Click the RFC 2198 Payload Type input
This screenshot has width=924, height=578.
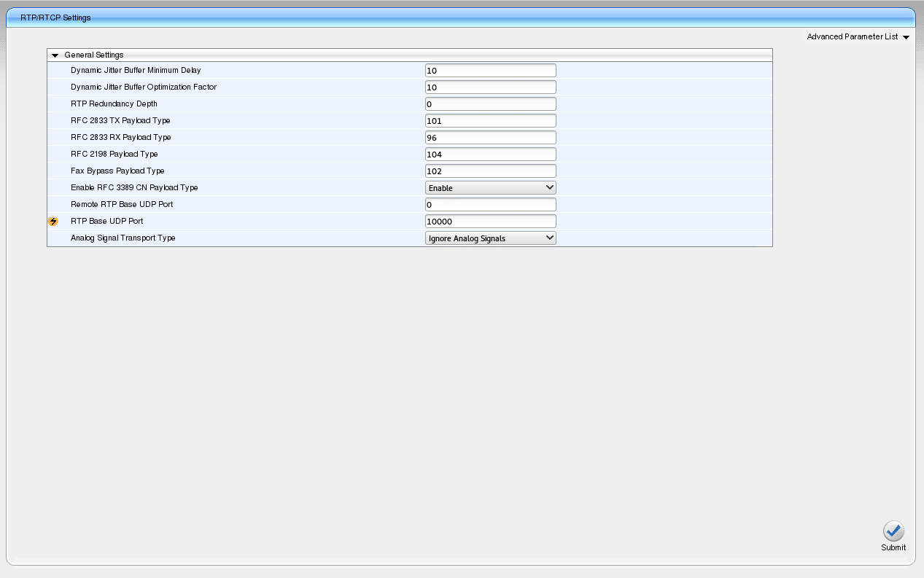(x=491, y=154)
